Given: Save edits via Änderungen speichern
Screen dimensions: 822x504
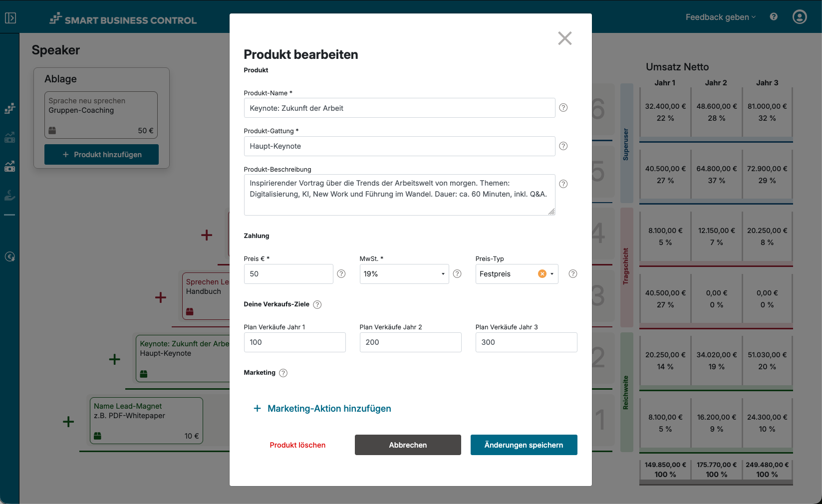Looking at the screenshot, I should tap(524, 445).
